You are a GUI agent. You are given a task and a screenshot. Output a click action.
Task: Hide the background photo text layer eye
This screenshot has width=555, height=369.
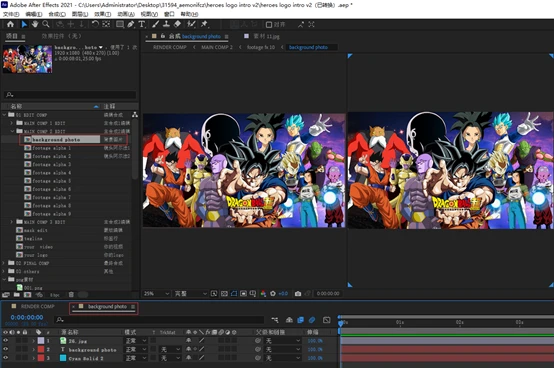click(x=5, y=350)
